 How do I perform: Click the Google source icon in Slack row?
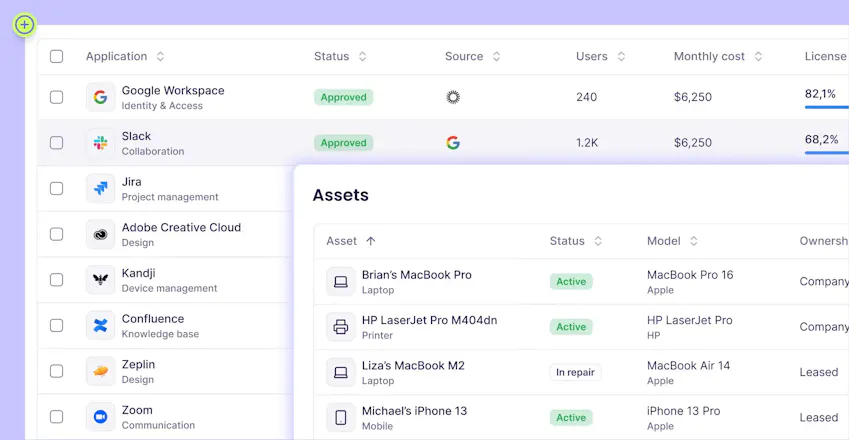click(453, 143)
